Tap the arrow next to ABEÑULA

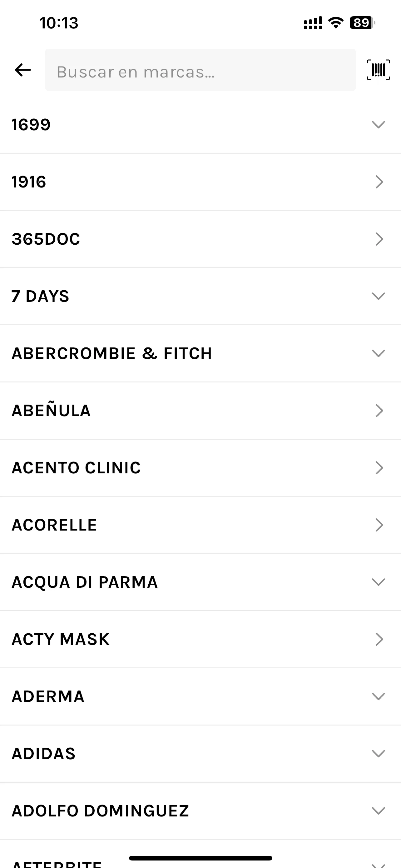tap(379, 411)
